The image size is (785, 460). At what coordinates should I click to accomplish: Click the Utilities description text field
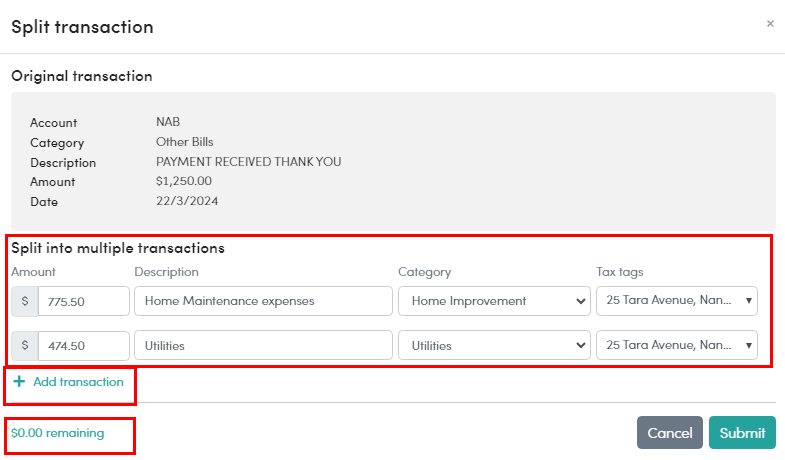(x=263, y=345)
